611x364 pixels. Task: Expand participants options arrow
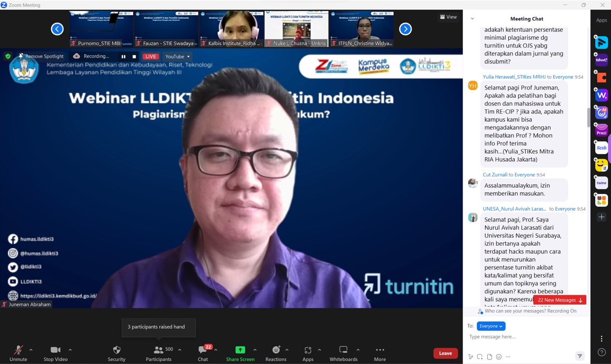(180, 350)
